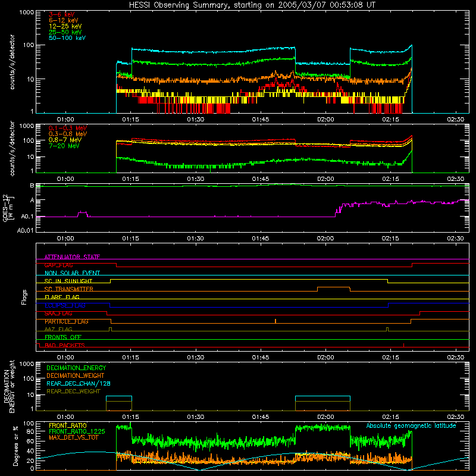Select the orange 6-12 keV legend label
Screen dimensions: 476x476
(x=64, y=20)
